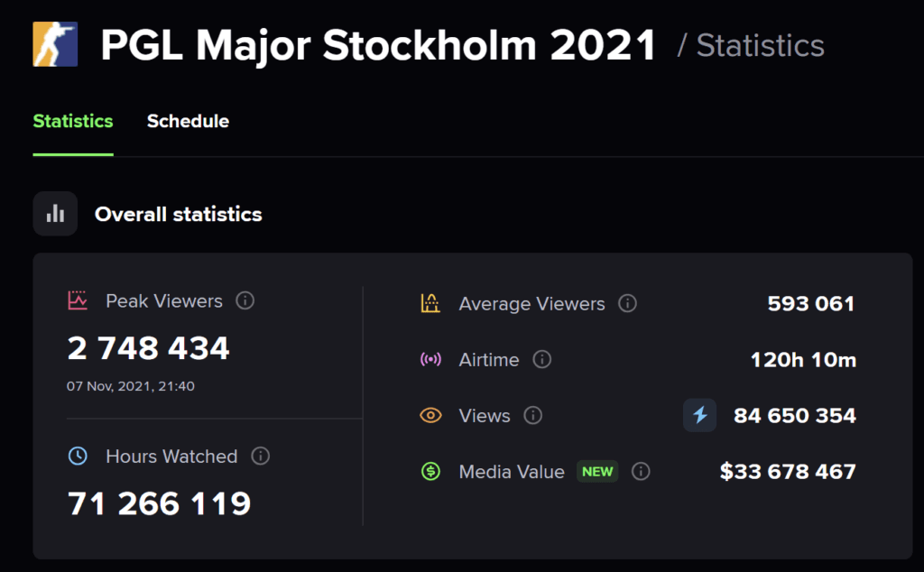Click the Hours Watched clock icon
The height and width of the screenshot is (572, 924).
(x=79, y=456)
